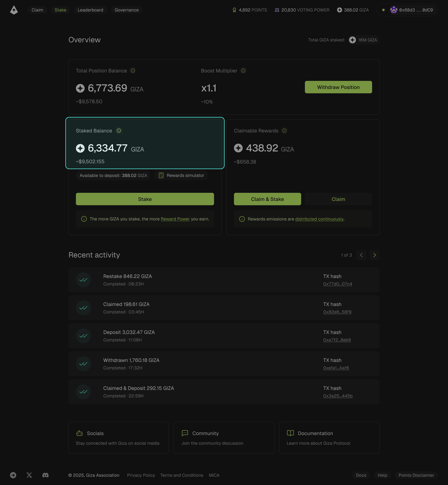The width and height of the screenshot is (448, 485).
Task: Click the voting power ballot icon
Action: (277, 10)
